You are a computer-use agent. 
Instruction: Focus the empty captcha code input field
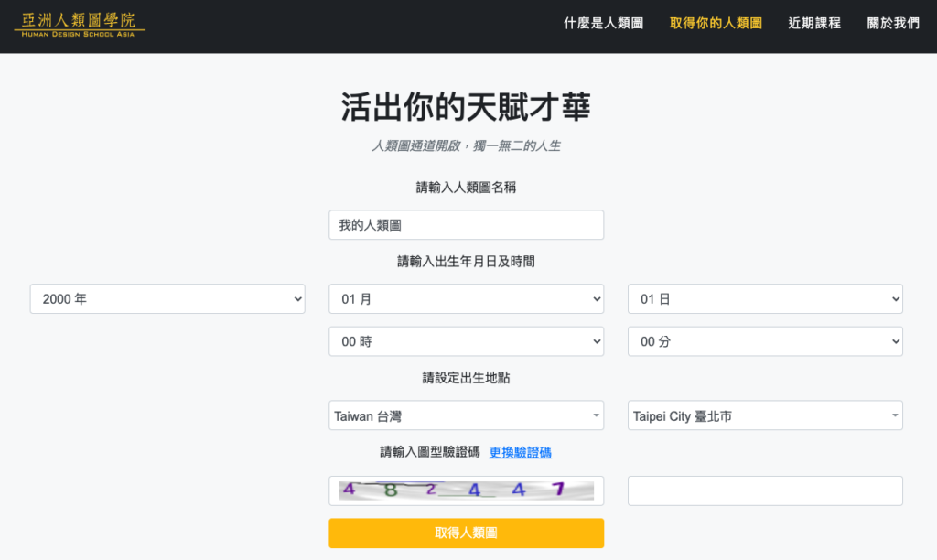coord(765,490)
